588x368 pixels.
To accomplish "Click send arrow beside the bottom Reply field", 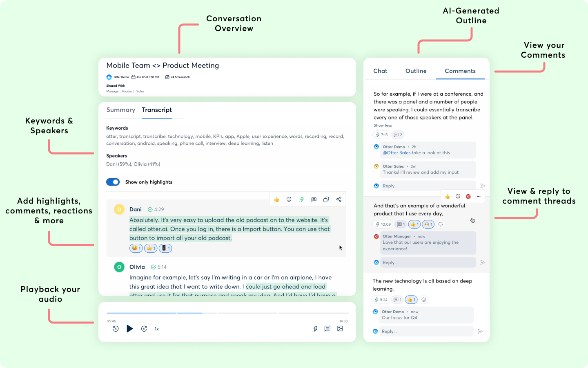I will point(480,331).
